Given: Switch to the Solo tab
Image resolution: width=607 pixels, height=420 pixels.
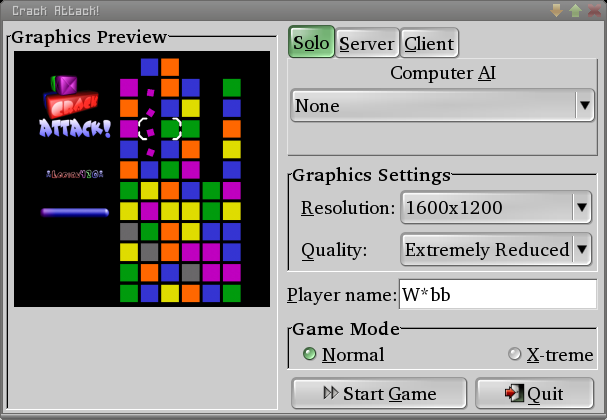Looking at the screenshot, I should tap(311, 43).
